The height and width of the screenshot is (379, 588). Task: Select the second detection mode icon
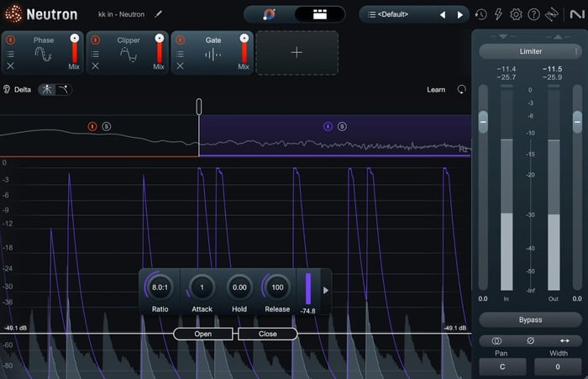pyautogui.click(x=63, y=90)
